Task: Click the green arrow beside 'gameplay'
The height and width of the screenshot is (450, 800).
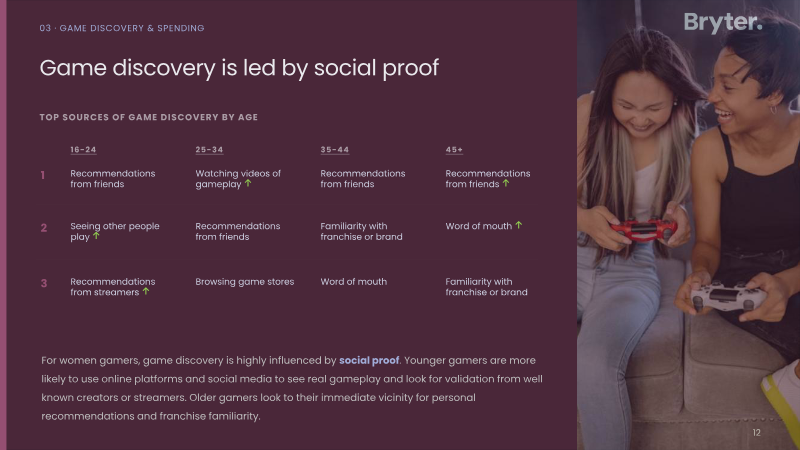Action: (248, 183)
